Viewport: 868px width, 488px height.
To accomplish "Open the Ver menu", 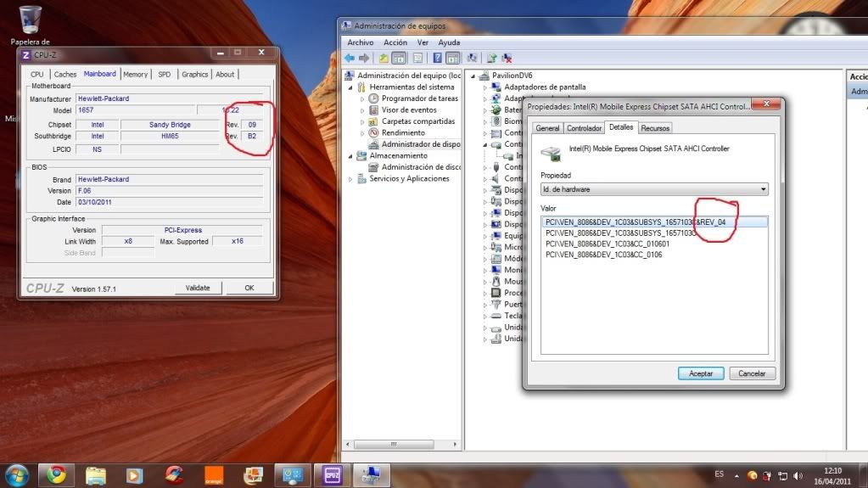I will [x=423, y=42].
